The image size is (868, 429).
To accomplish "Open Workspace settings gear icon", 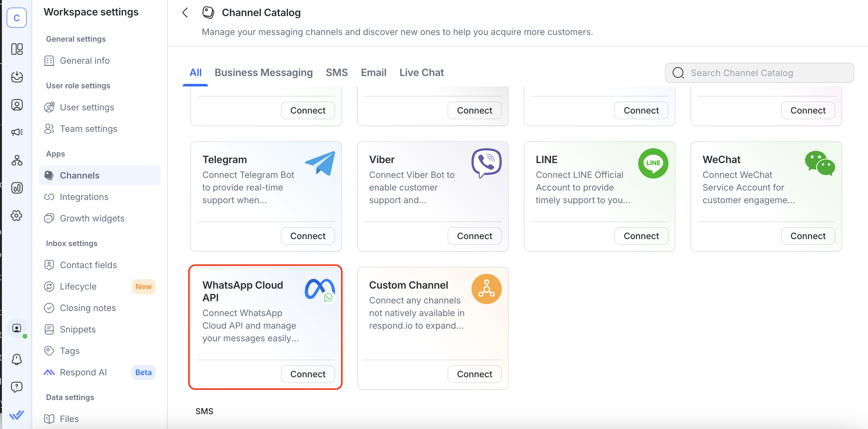I will (17, 216).
